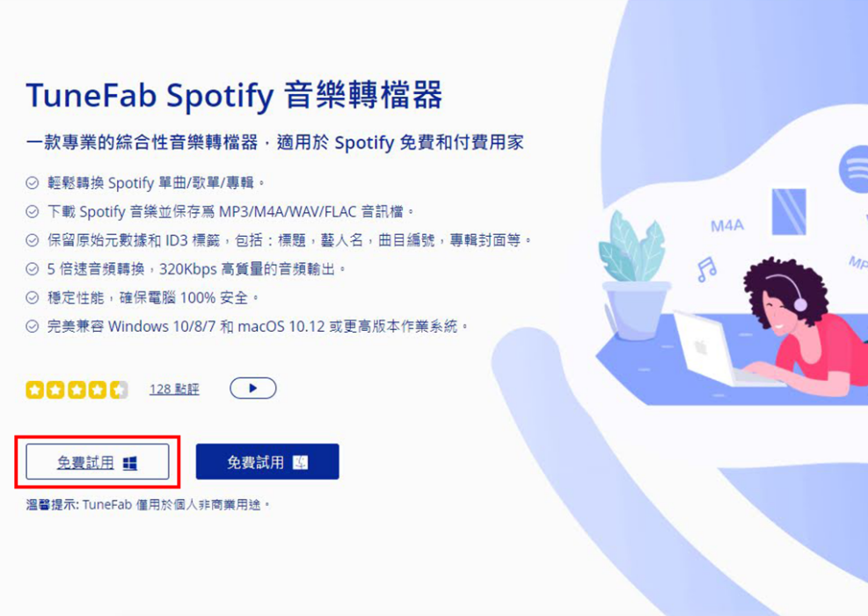Click the check icon beside 下載 Spotify 音樂
Screen dimensions: 868x616
coord(33,211)
